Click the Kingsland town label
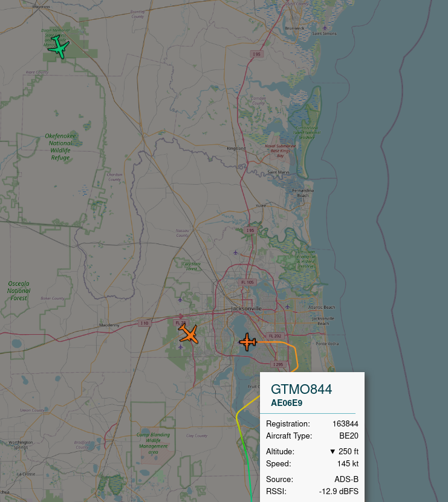This screenshot has height=502, width=448. (236, 148)
